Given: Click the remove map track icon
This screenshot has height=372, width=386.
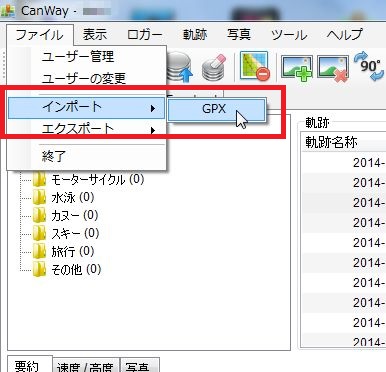Looking at the screenshot, I should (255, 66).
